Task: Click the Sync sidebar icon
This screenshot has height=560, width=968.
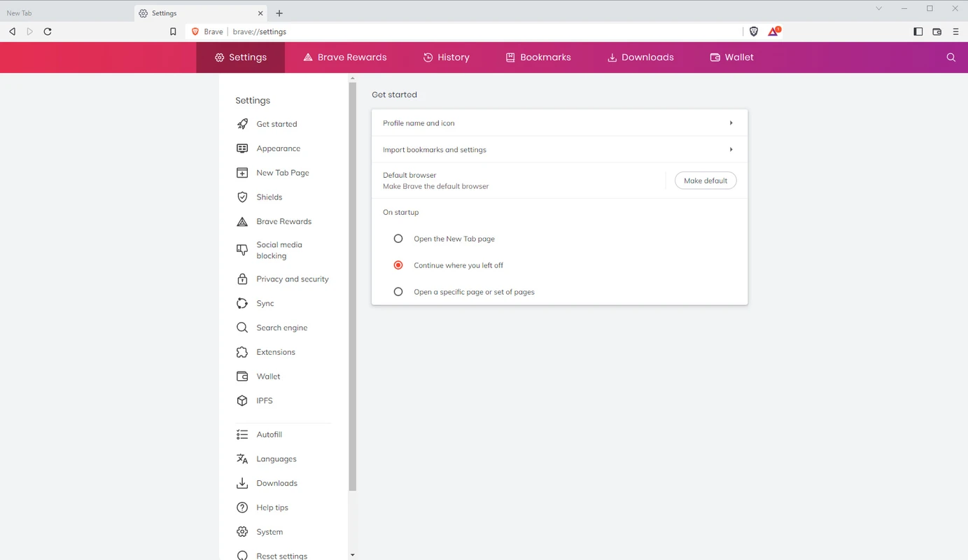Action: tap(242, 303)
